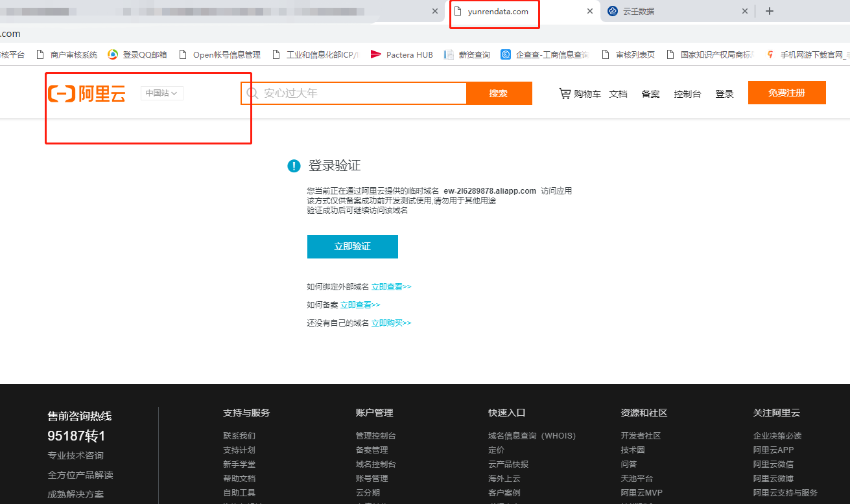The image size is (850, 504).
Task: Open footer link 问答
Action: [x=629, y=464]
